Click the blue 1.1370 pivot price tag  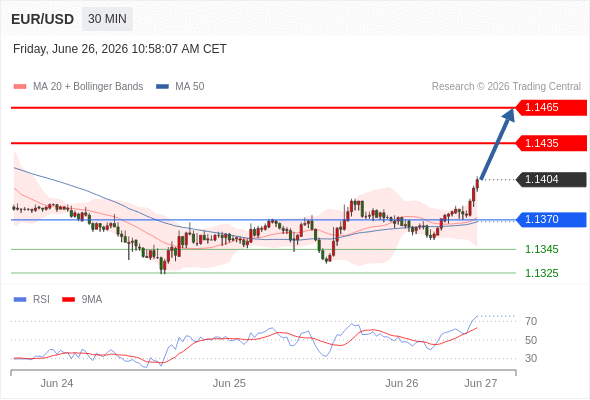click(x=551, y=219)
